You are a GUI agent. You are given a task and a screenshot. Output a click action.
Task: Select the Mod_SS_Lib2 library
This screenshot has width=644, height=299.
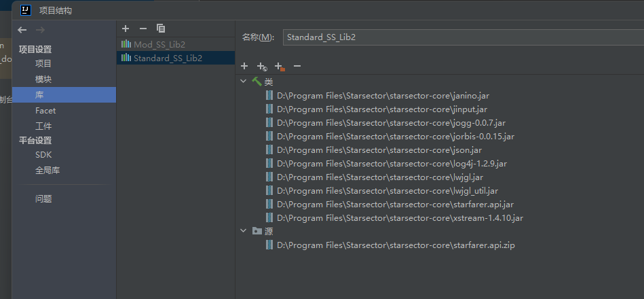click(x=159, y=45)
